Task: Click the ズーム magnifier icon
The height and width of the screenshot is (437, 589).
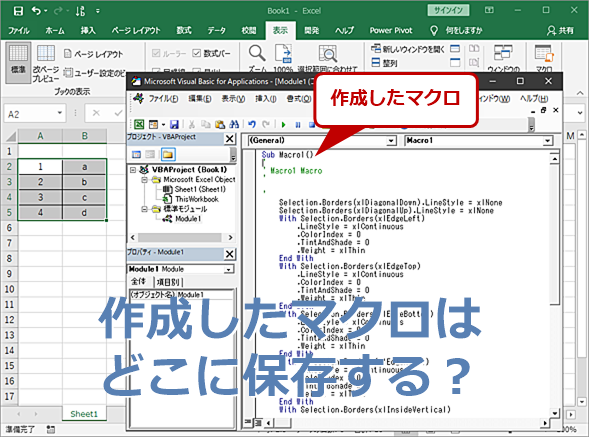Action: click(x=257, y=53)
